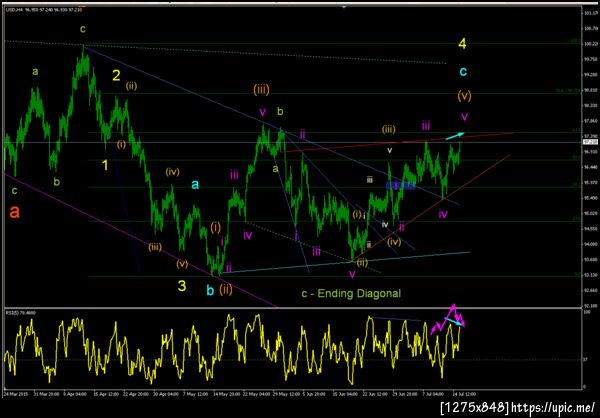Viewport: 600px width, 418px height.
Task: Click the yellow '1' wave label
Action: click(x=105, y=165)
